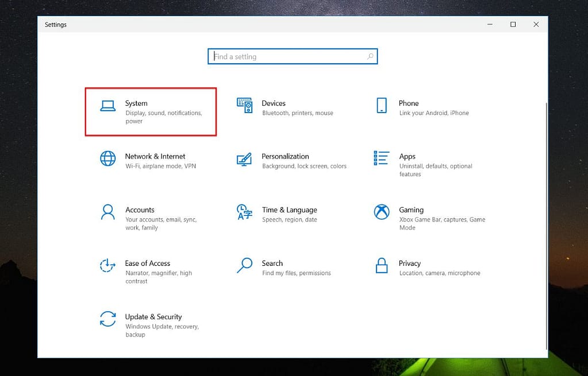Click 'Link your Android, iPhone' description
Screen dimensions: 588x376
coord(434,113)
